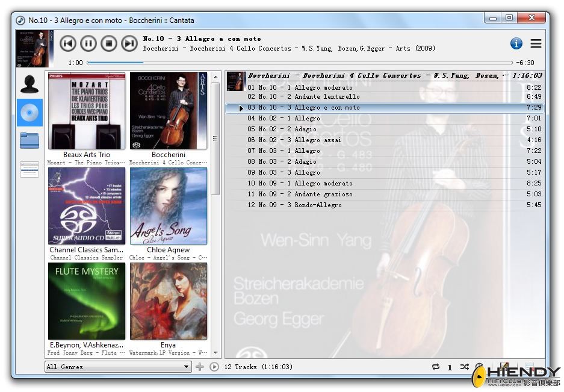Select track 04 No.02 - 1 Allegro
Image resolution: width=564 pixels, height=392 pixels.
[384, 118]
